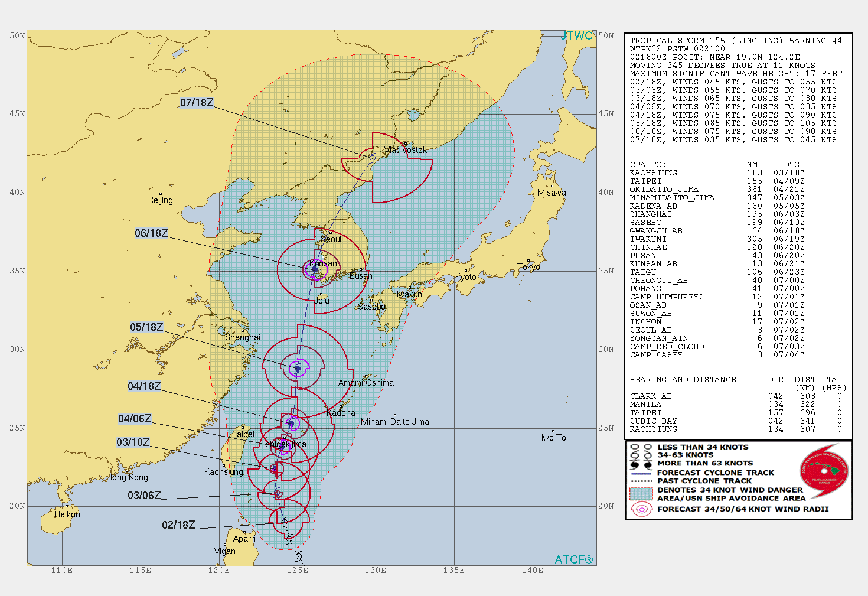Screen dimensions: 868x596
Task: Click the '34-63 knots' legend symbol
Action: click(641, 455)
